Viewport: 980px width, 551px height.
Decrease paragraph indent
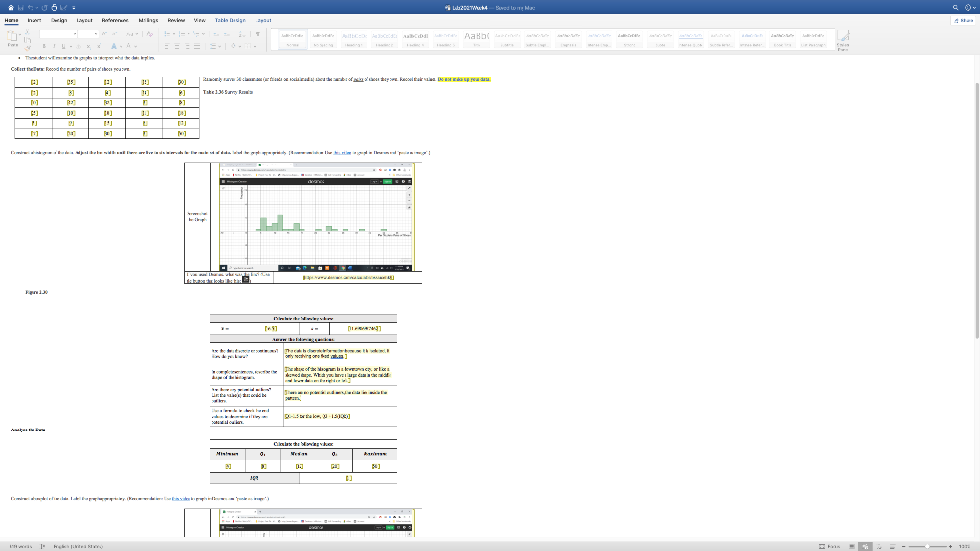pos(216,33)
